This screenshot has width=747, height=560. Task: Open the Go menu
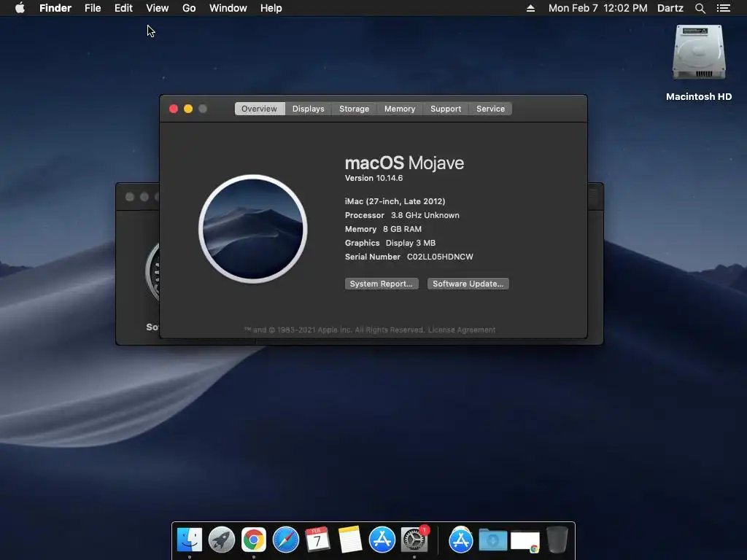click(x=189, y=8)
